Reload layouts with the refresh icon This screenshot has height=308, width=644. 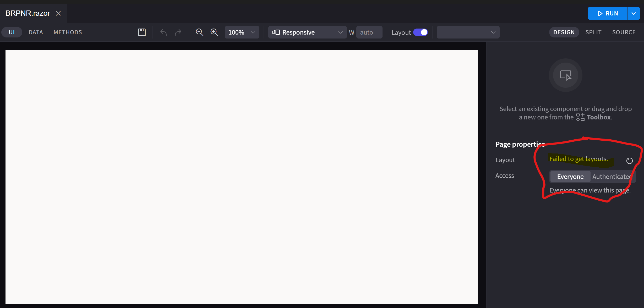click(x=629, y=161)
